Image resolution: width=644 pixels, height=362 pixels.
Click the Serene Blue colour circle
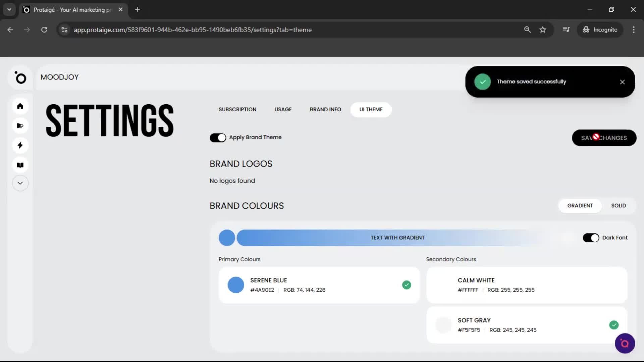[x=236, y=285]
